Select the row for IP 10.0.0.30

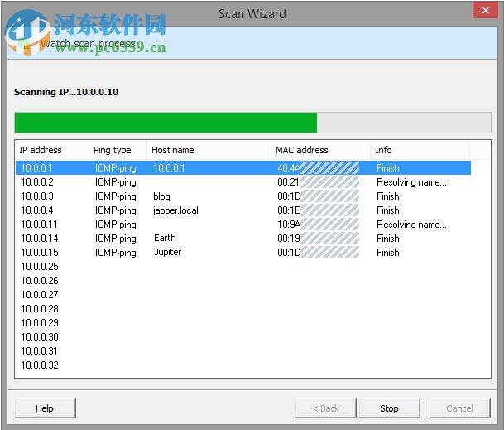point(243,337)
